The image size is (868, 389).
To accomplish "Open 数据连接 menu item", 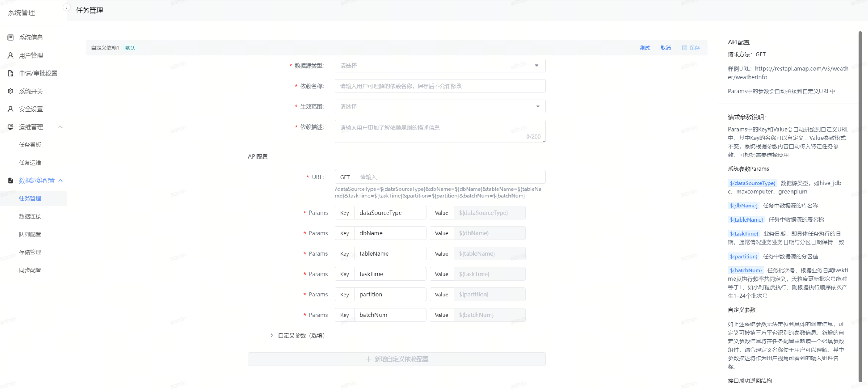I will (x=30, y=216).
